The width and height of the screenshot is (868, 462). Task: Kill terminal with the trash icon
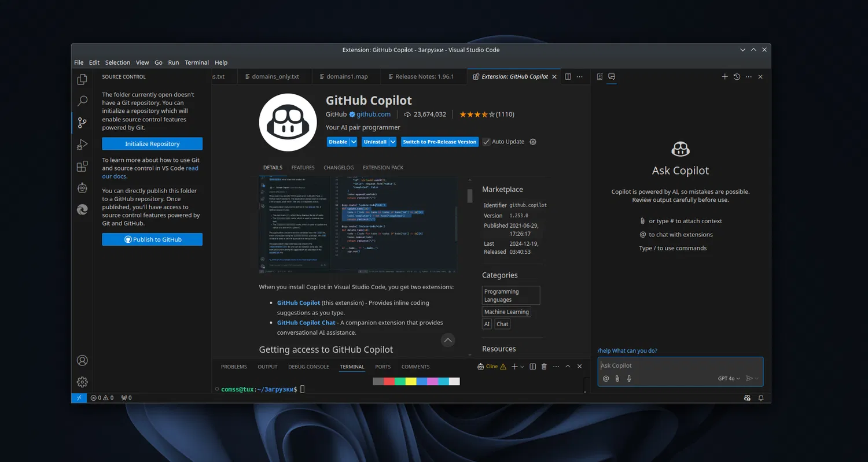[544, 367]
